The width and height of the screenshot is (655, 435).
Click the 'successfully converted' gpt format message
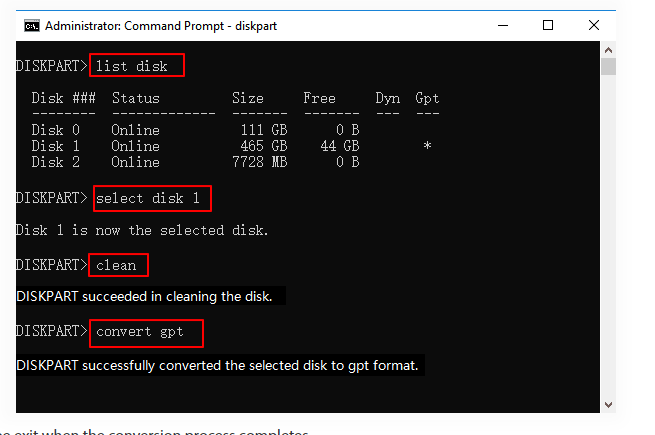pyautogui.click(x=217, y=365)
